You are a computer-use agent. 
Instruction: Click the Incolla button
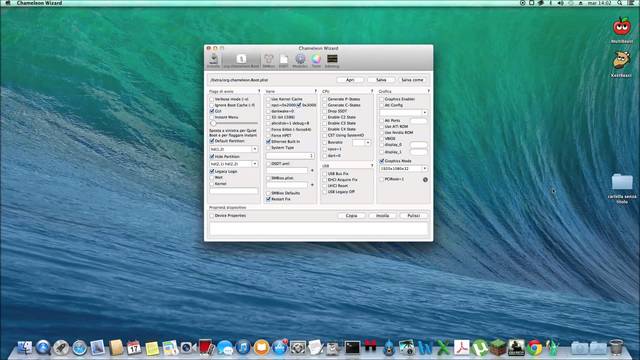(382, 216)
